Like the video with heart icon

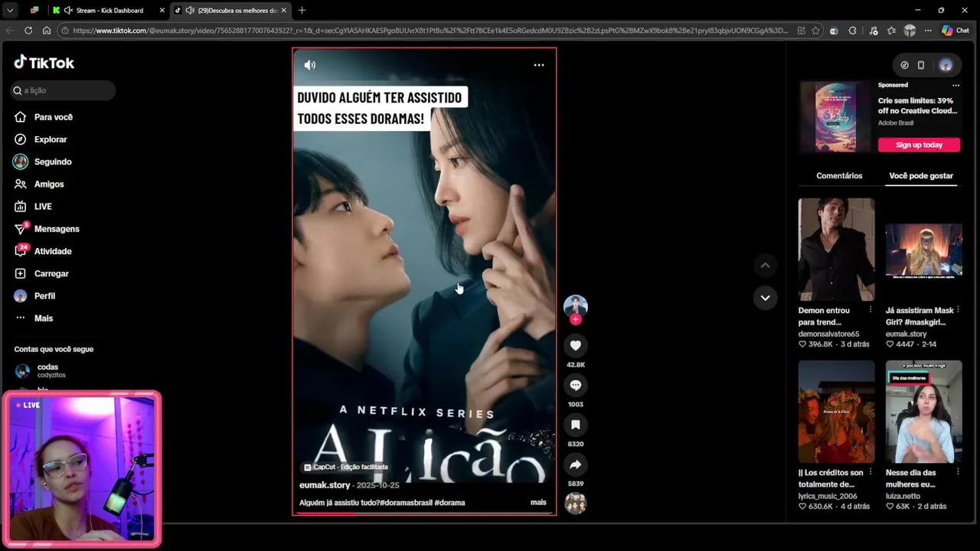click(x=576, y=345)
